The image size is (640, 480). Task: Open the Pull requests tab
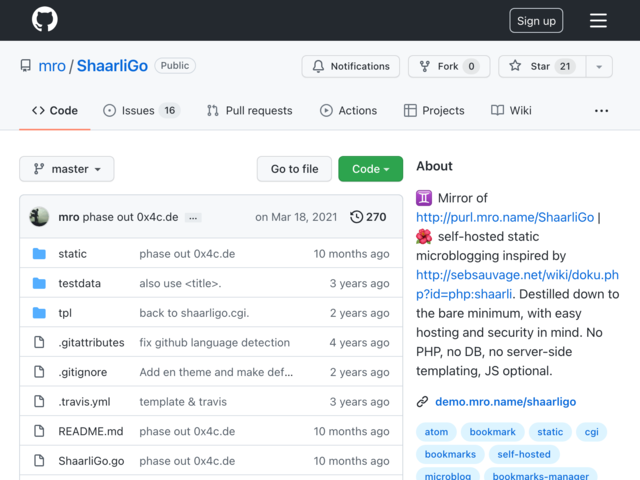tap(250, 111)
